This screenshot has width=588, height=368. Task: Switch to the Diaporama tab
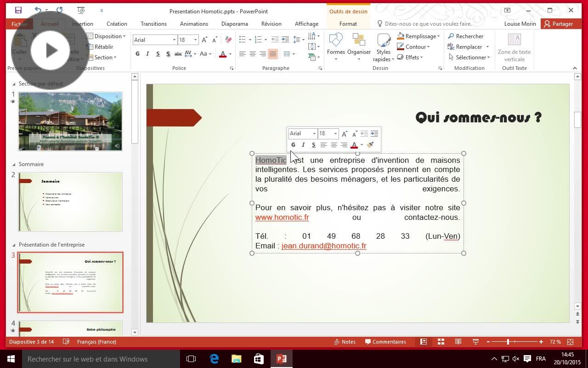234,24
